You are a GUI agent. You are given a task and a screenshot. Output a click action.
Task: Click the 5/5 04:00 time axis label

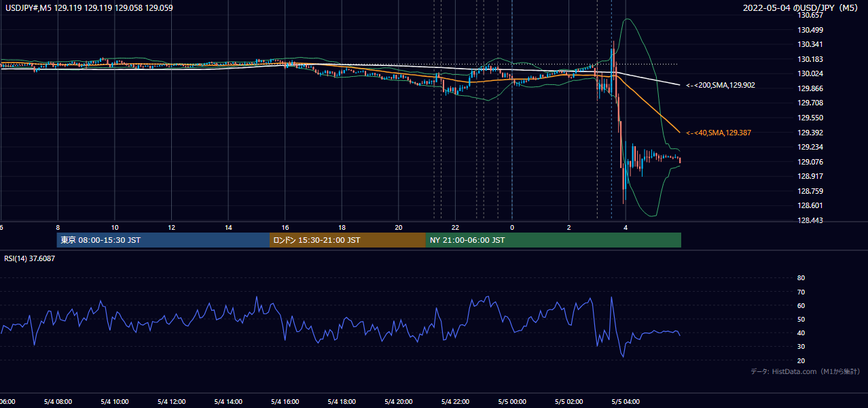[626, 402]
